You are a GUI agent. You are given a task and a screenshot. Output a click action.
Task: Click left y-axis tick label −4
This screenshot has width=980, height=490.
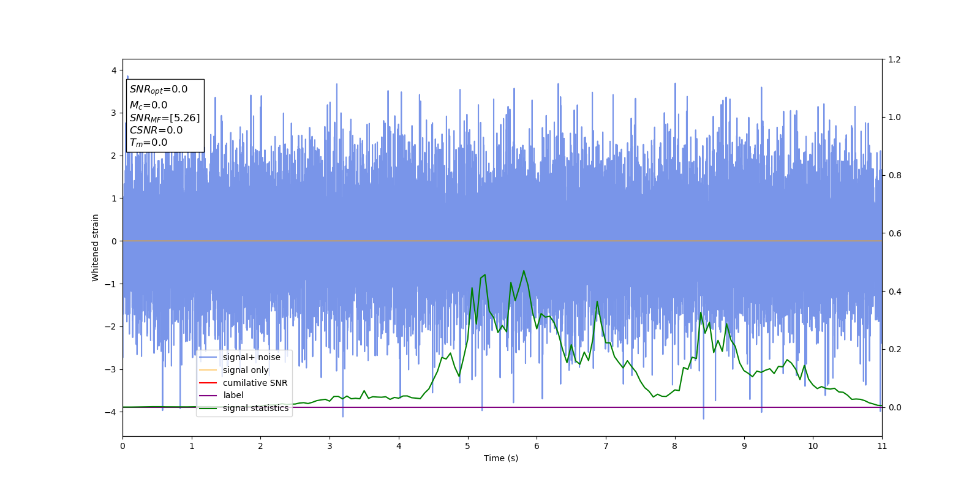(110, 412)
